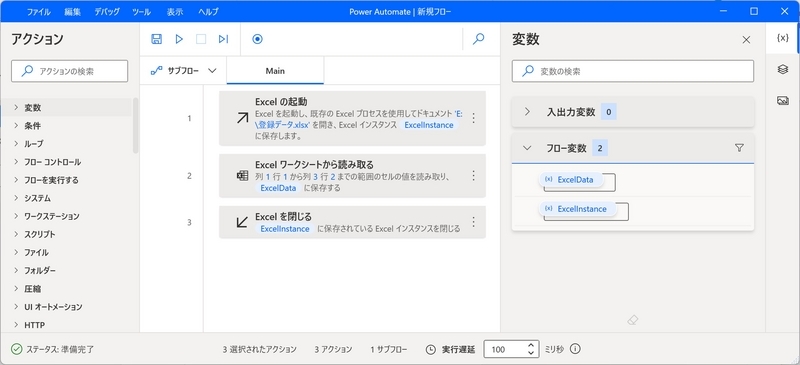Click the 3 選択されたアクション status text
The image size is (800, 365).
[259, 350]
